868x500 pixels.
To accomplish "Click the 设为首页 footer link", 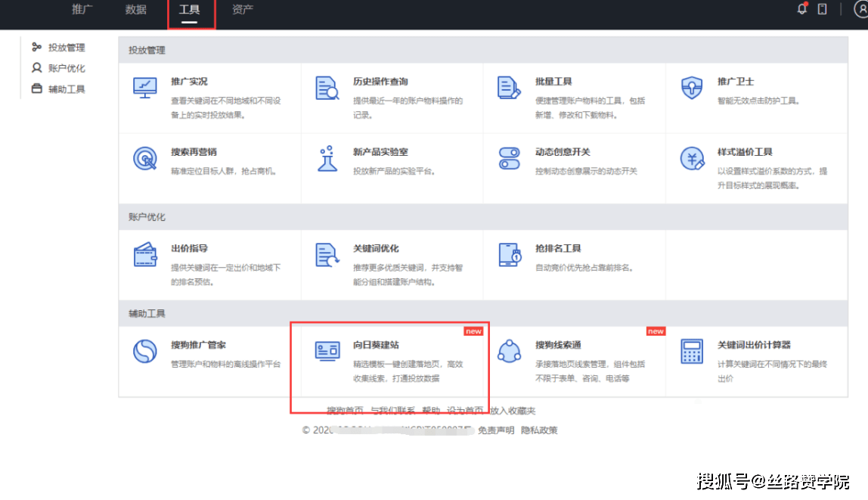I will coord(465,410).
